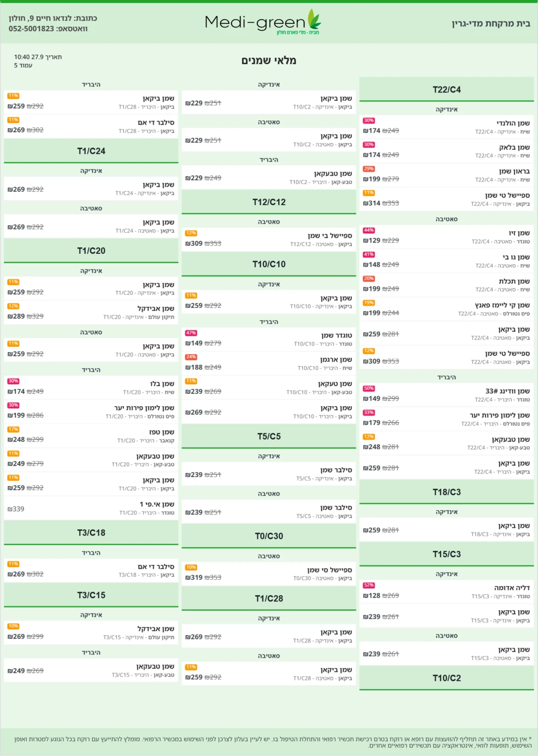Click the 17% discount badge on שמן טפו
Image resolution: width=538 pixels, height=756 pixels.
coord(13,430)
